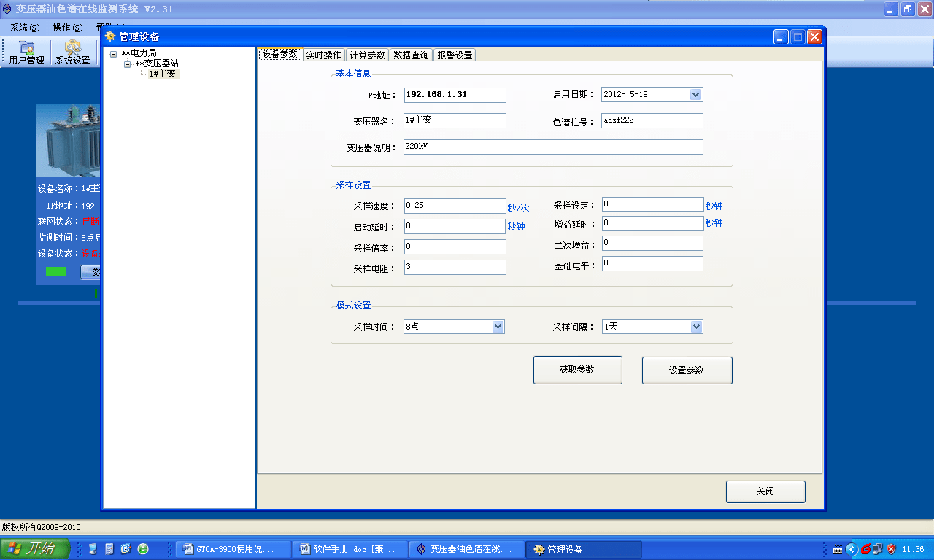The width and height of the screenshot is (934, 560).
Task: Click the transformer thumbnail image in main window
Action: (x=68, y=139)
